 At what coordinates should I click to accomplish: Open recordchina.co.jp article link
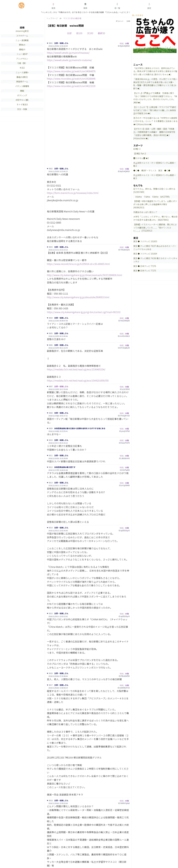point(78,264)
